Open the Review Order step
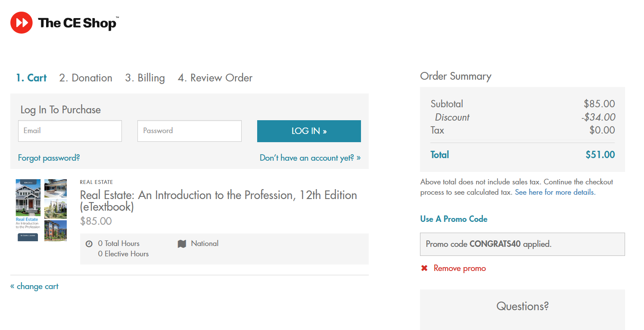644x330 pixels. [x=215, y=78]
